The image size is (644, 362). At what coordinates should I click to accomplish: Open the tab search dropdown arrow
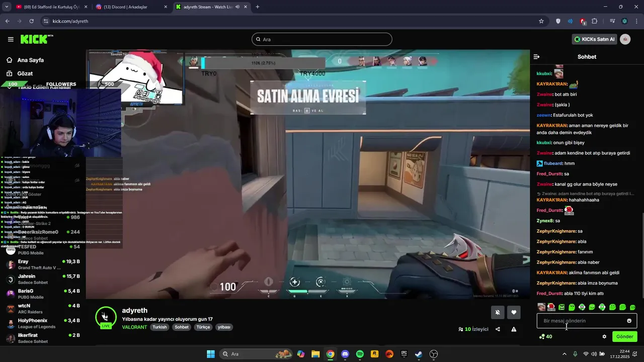tap(7, 7)
